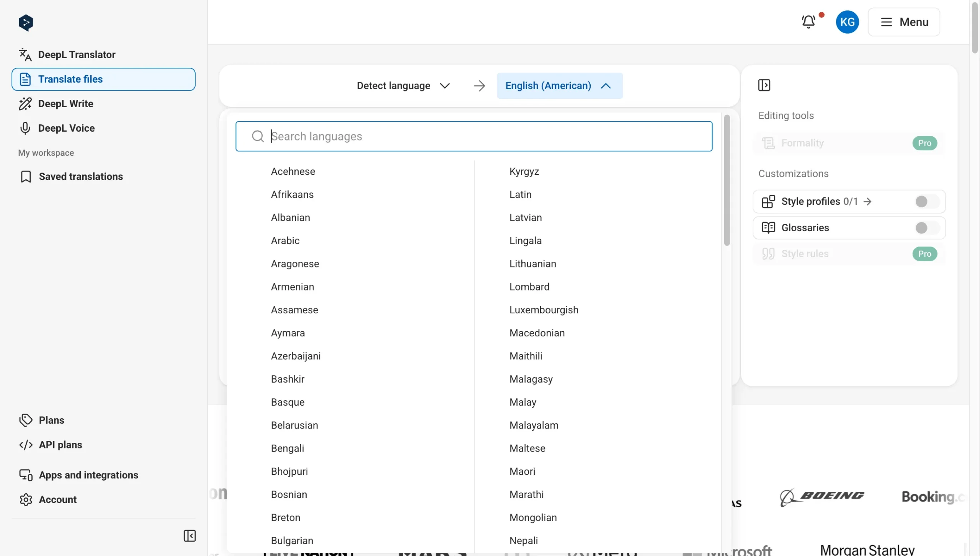Click the gear icon beside Account
The image size is (980, 556).
[x=26, y=500]
